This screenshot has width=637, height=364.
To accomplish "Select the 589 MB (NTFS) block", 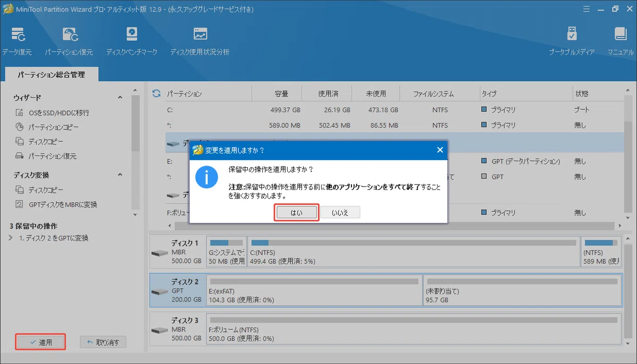I will click(x=601, y=252).
